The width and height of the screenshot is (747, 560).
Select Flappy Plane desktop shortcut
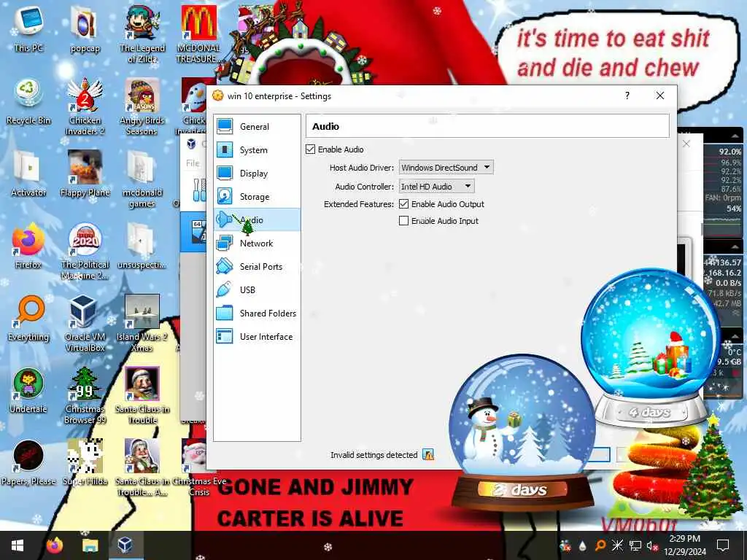85,174
